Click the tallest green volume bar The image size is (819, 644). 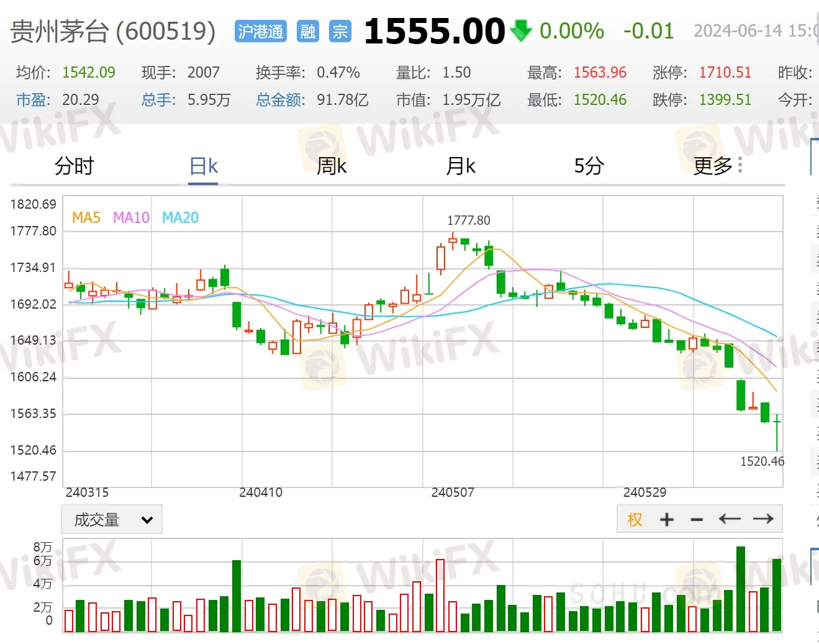click(x=740, y=589)
